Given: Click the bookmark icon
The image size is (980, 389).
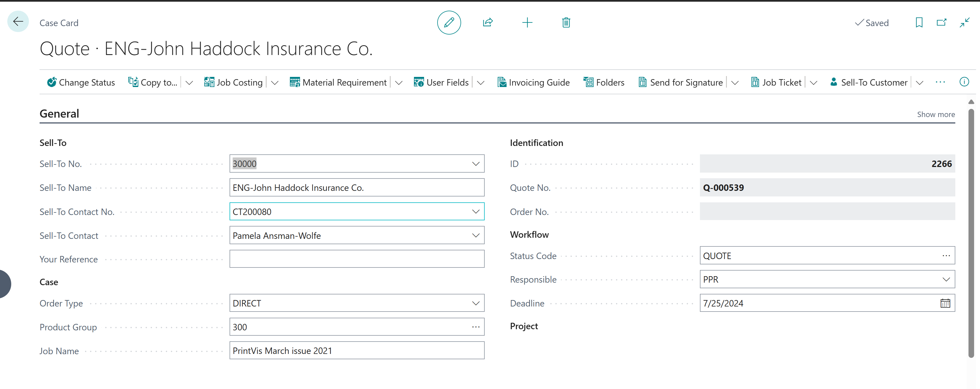Looking at the screenshot, I should (x=919, y=22).
